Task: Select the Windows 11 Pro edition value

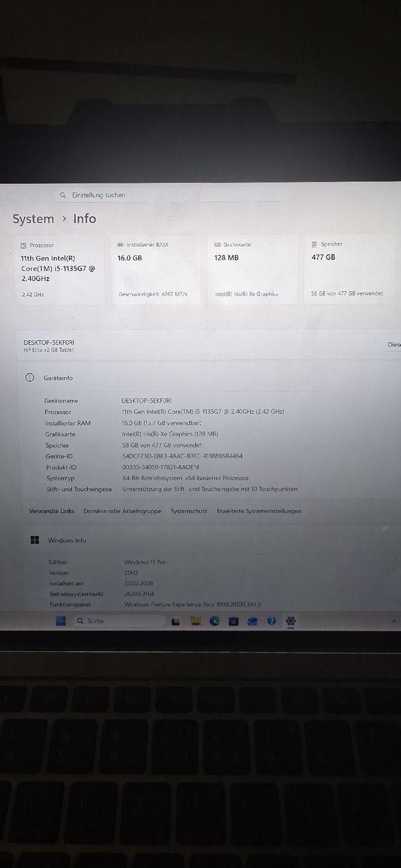Action: point(145,562)
